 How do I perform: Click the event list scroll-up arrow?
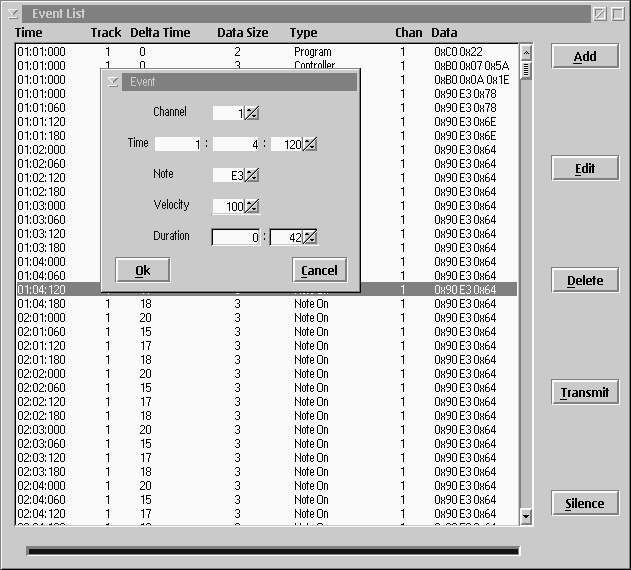pyautogui.click(x=526, y=53)
